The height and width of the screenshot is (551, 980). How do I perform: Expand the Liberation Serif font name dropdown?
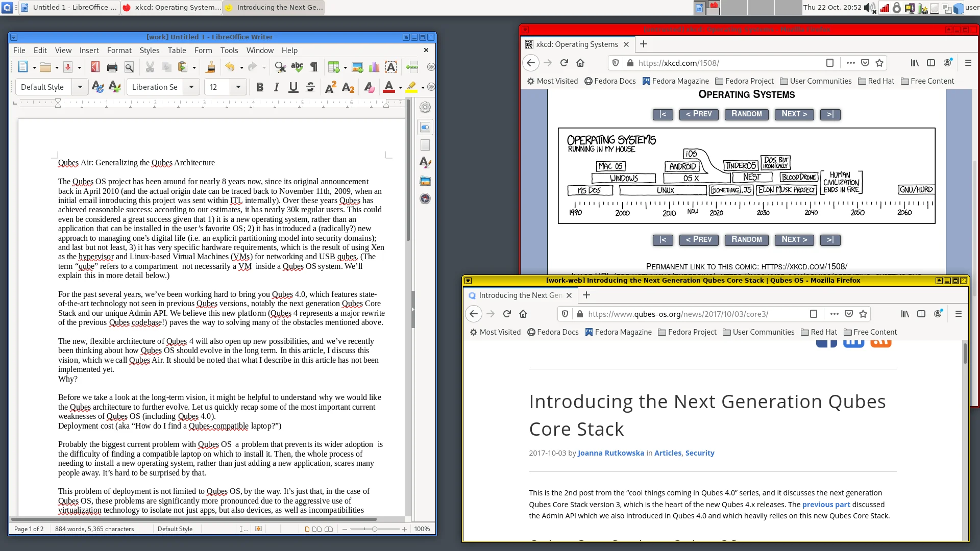(191, 87)
